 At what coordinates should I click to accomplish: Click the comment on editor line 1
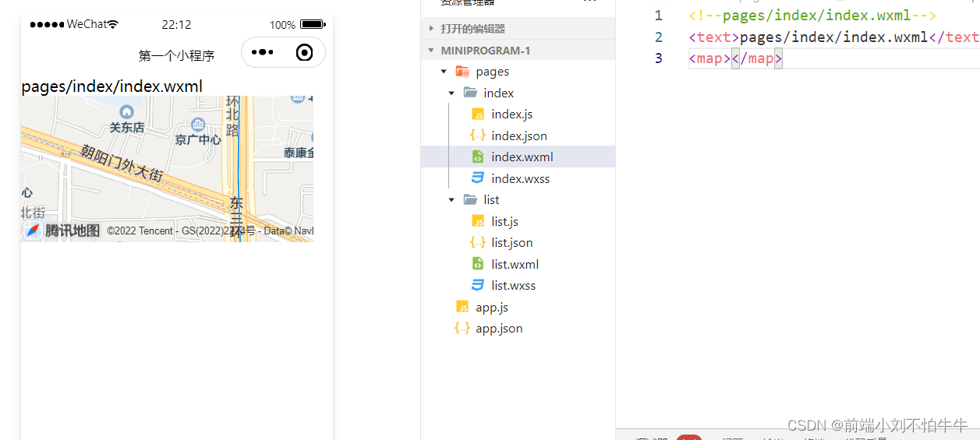click(812, 16)
